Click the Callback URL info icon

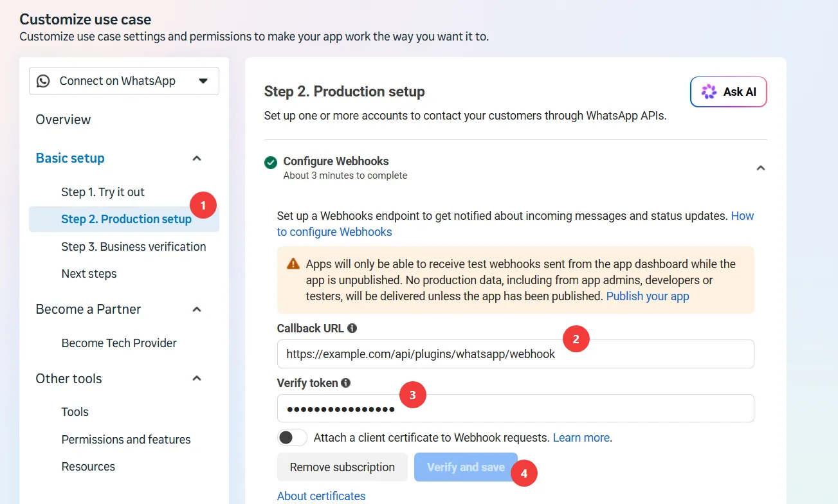click(x=352, y=328)
